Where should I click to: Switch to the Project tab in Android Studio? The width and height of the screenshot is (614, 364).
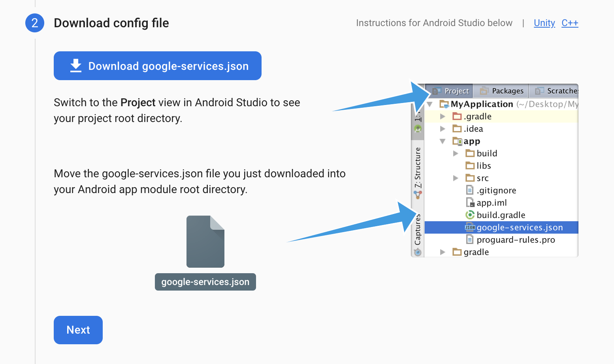[450, 91]
